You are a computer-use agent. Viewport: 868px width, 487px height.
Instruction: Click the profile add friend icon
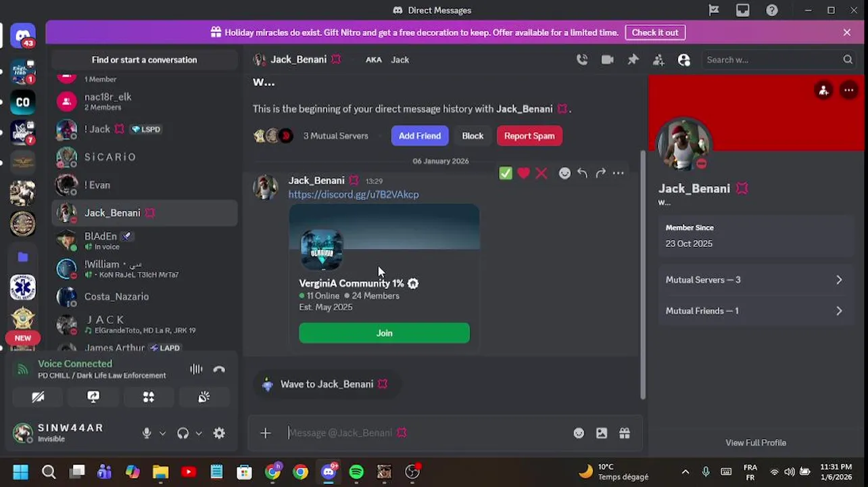[x=823, y=90]
